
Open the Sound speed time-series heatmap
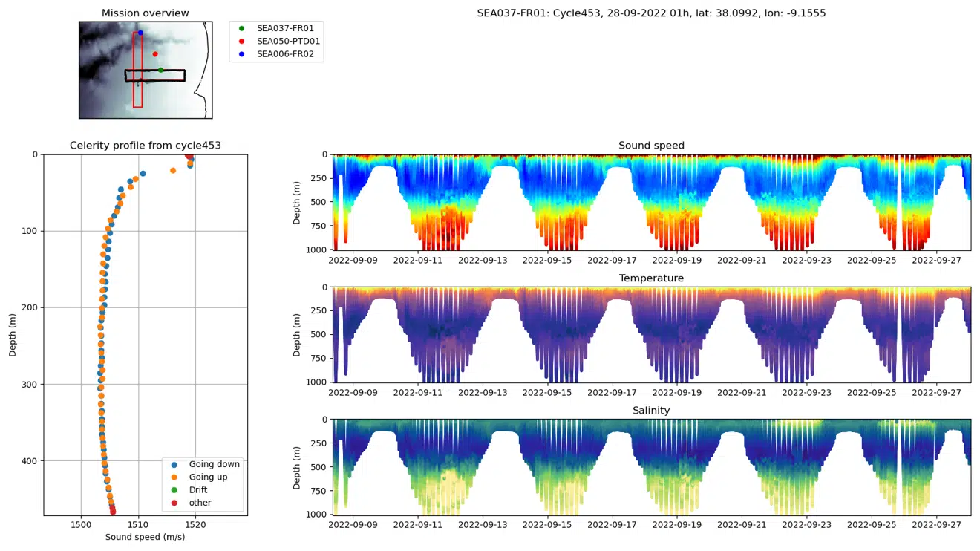pos(651,202)
